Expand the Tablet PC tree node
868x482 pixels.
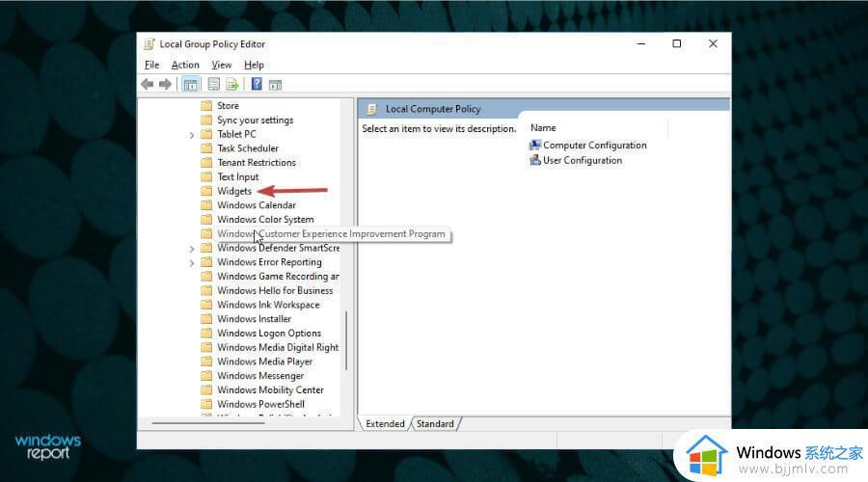(192, 135)
